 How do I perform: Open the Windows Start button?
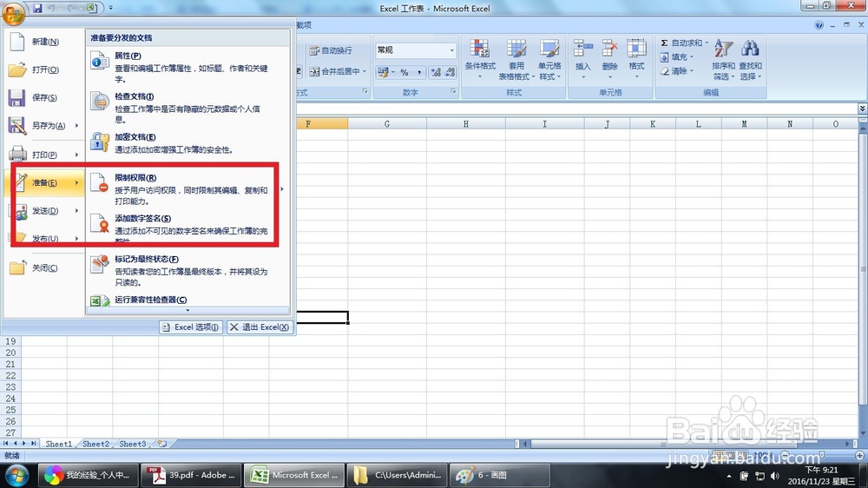16,475
